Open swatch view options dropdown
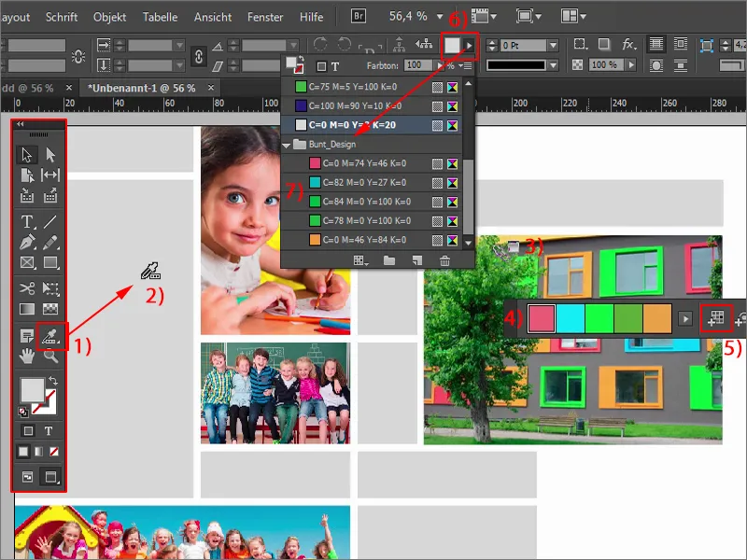This screenshot has height=560, width=747. click(x=360, y=260)
